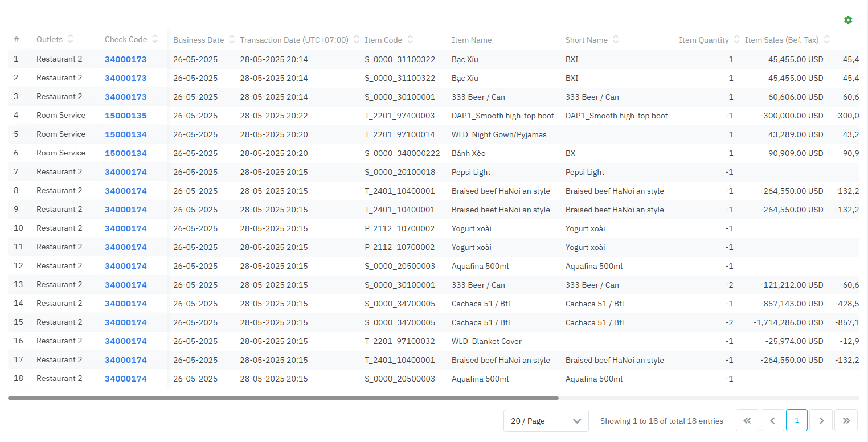Open the 20 / Page size dropdown
The width and height of the screenshot is (868, 442).
point(546,421)
